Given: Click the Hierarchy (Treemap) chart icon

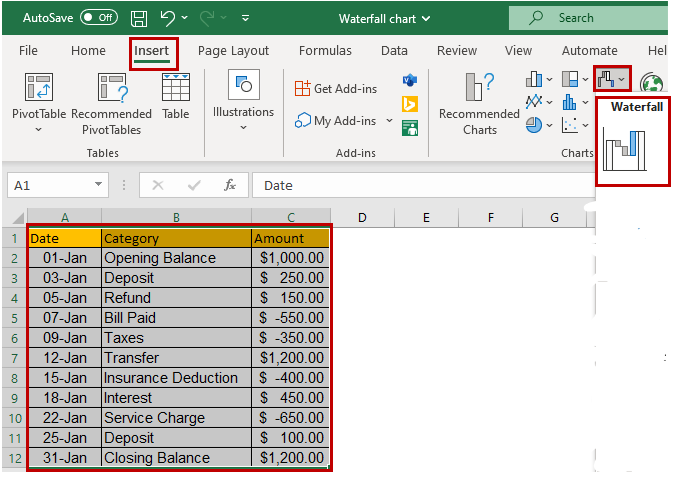Looking at the screenshot, I should (570, 79).
